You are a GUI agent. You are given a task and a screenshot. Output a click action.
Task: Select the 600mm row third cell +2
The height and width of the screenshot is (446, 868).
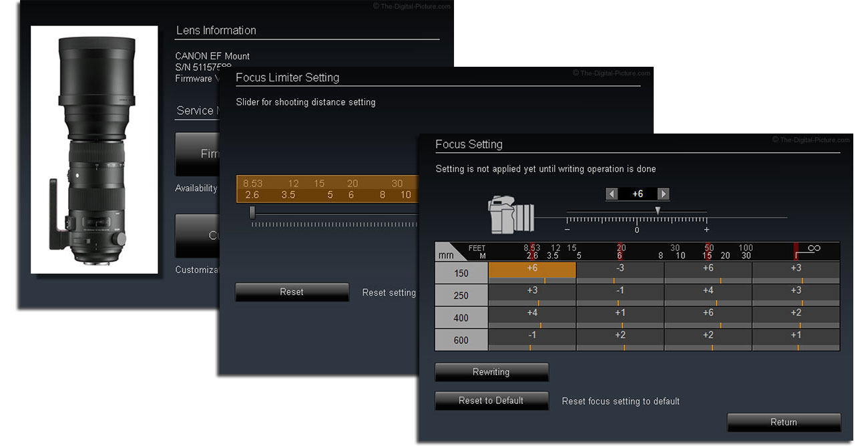click(x=708, y=340)
